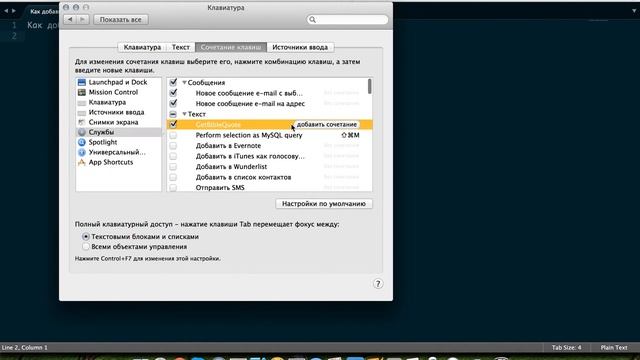Click previous tab arrow in editor window
This screenshot has height=360, width=640.
point(6,11)
